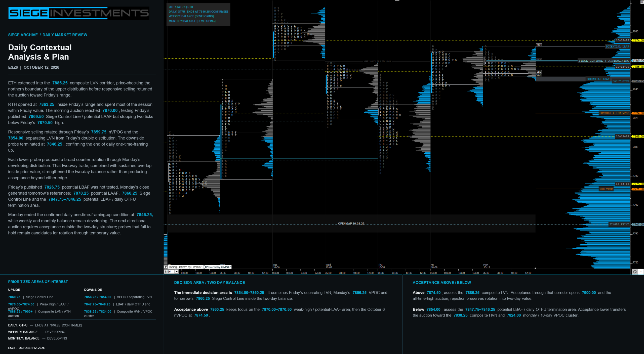Select the SINGLE PRINT chart label
Image resolution: width=644 pixels, height=354 pixels.
coord(619,224)
